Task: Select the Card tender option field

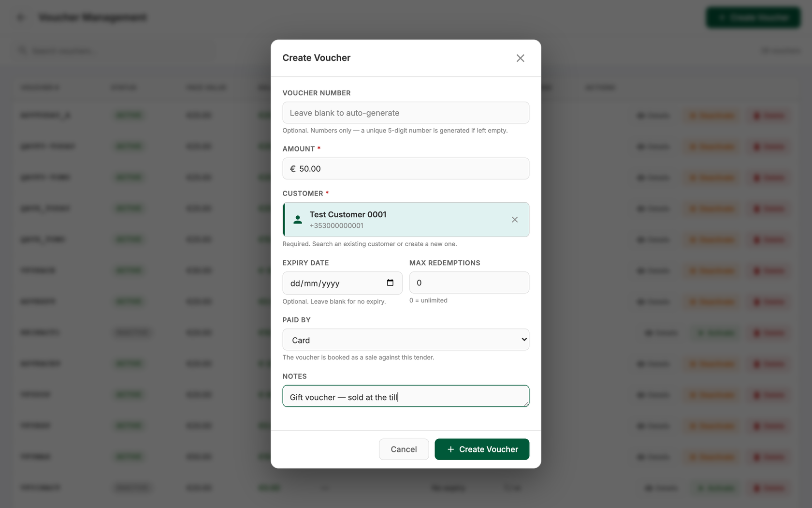Action: pos(406,340)
